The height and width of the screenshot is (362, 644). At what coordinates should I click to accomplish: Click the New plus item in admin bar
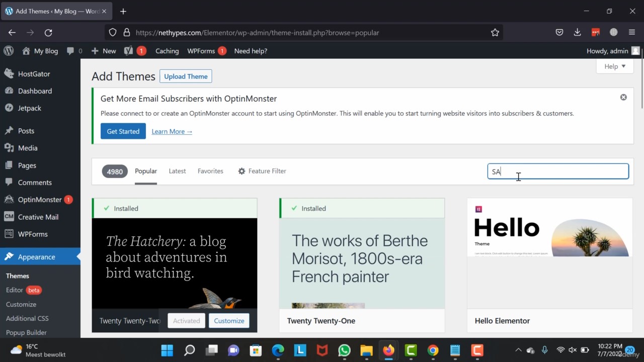104,51
